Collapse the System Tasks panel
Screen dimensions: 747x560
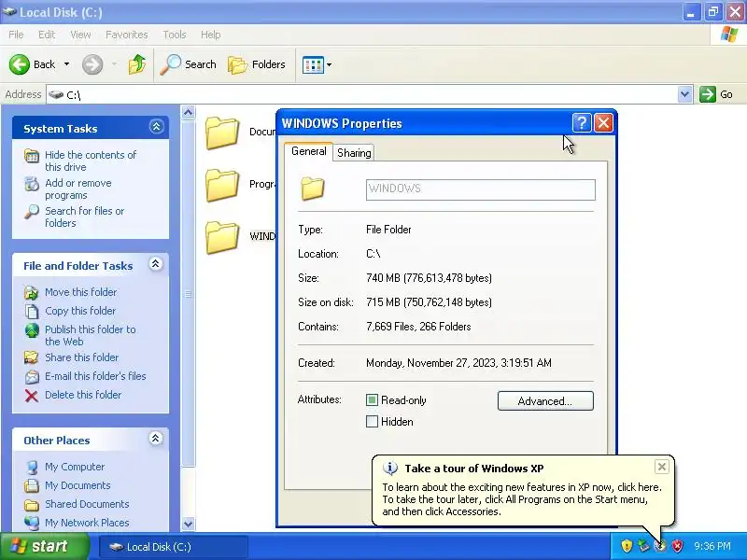coord(156,127)
